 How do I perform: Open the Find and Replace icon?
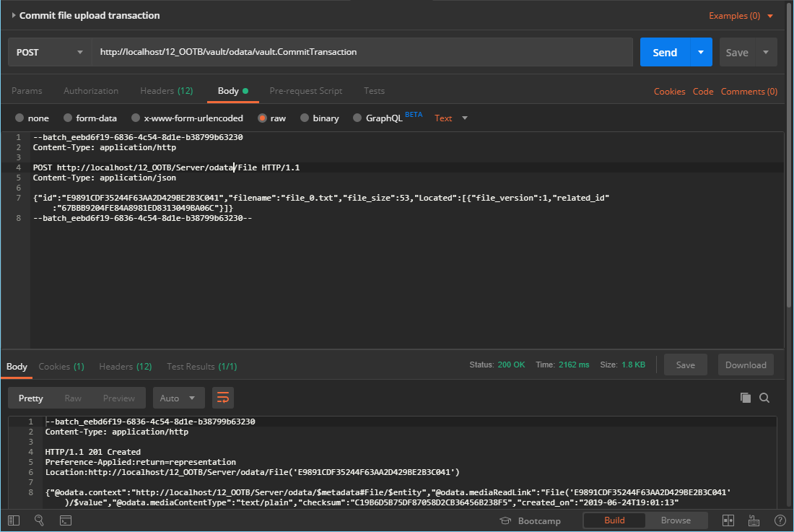point(39,520)
